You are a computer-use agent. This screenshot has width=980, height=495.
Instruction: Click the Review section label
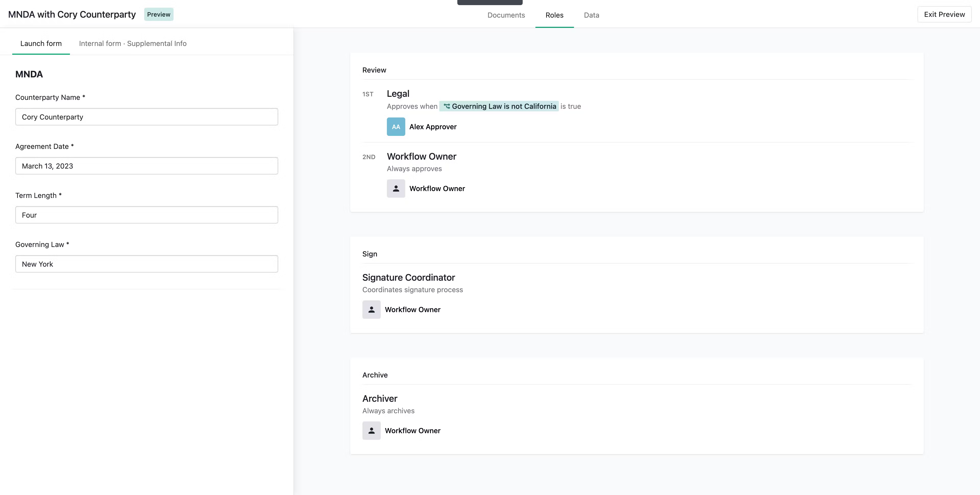[374, 70]
